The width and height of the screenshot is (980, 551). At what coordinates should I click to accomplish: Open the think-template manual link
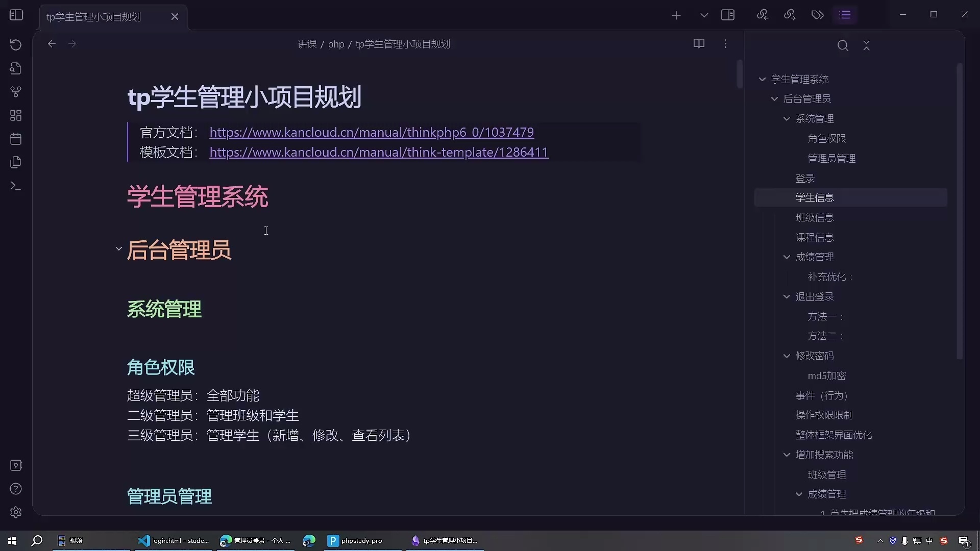coord(378,152)
